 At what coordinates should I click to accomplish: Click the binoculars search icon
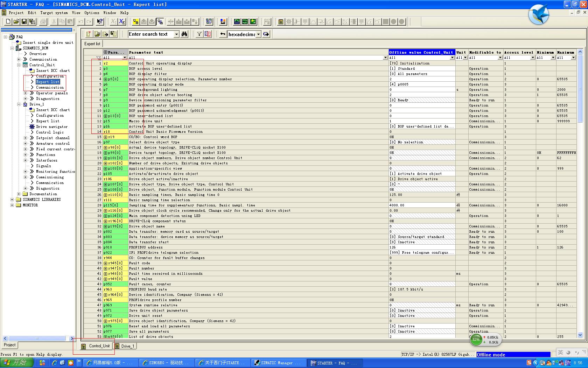(184, 34)
